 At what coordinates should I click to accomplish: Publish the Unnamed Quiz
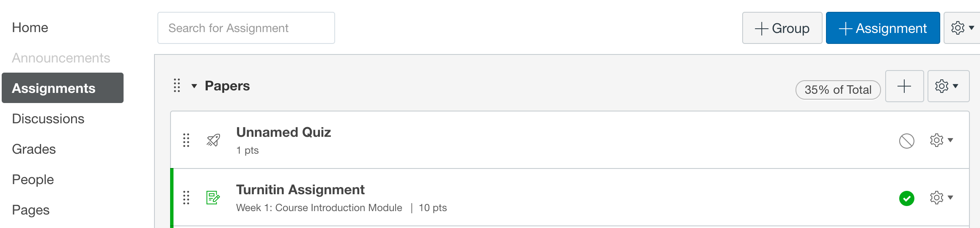[906, 141]
